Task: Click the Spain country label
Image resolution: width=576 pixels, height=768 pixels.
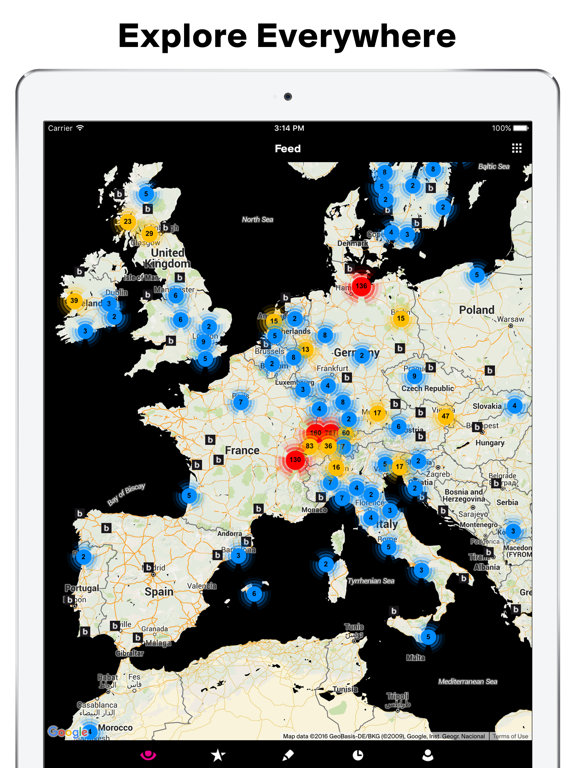Action: pos(159,592)
